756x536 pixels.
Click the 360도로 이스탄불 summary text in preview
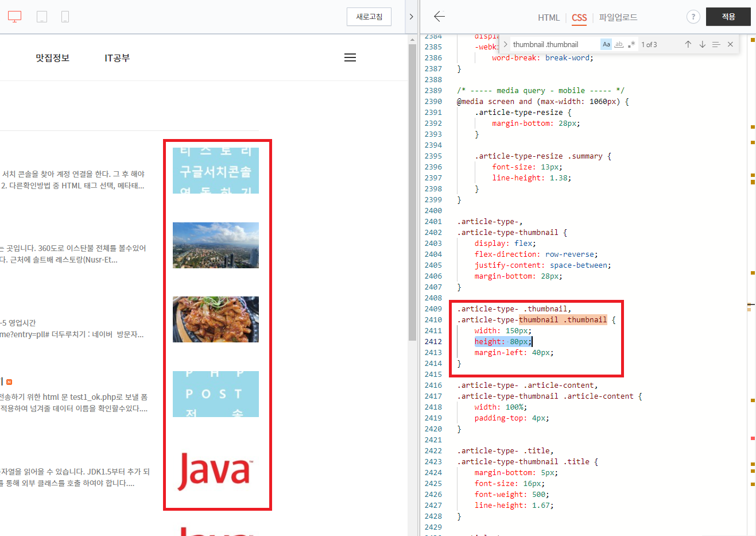pyautogui.click(x=72, y=248)
